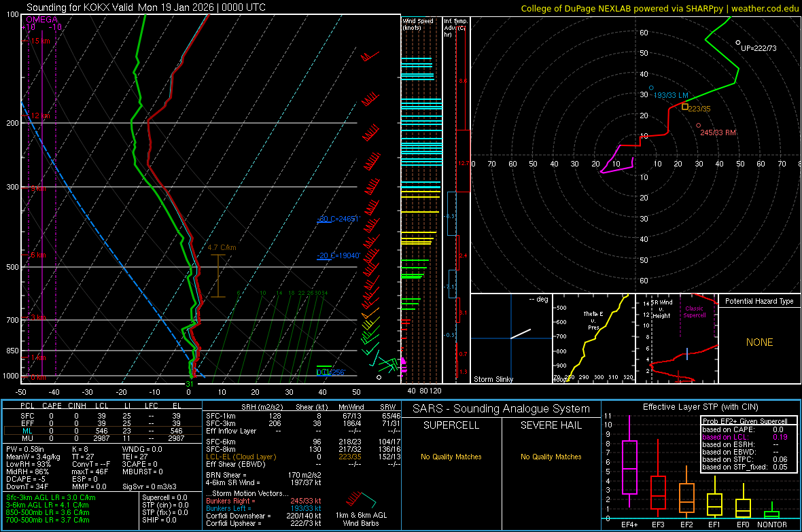This screenshot has width=802, height=532.
Task: Click the LCL=256' label near surface
Action: coord(331,372)
